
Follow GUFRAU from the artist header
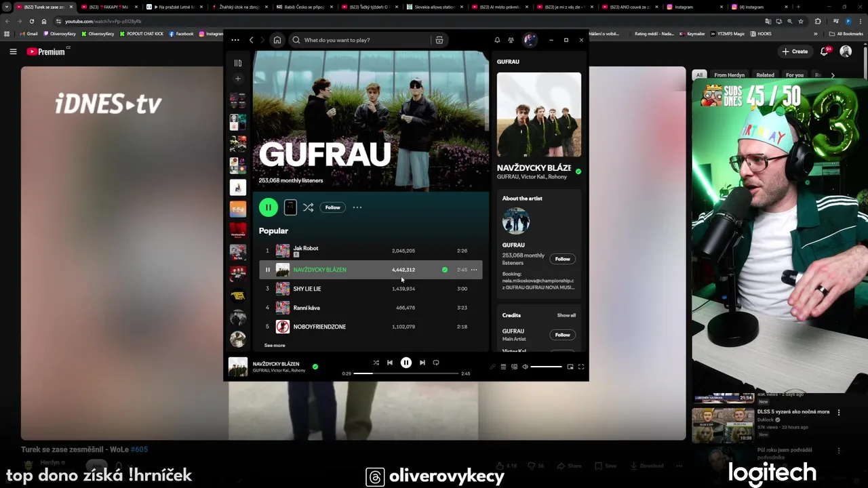tap(332, 207)
